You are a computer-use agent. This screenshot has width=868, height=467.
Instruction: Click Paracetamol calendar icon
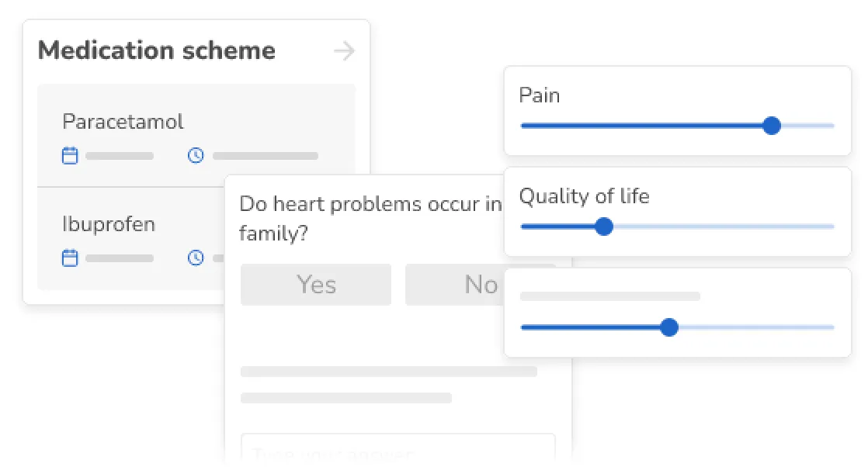[x=70, y=156]
